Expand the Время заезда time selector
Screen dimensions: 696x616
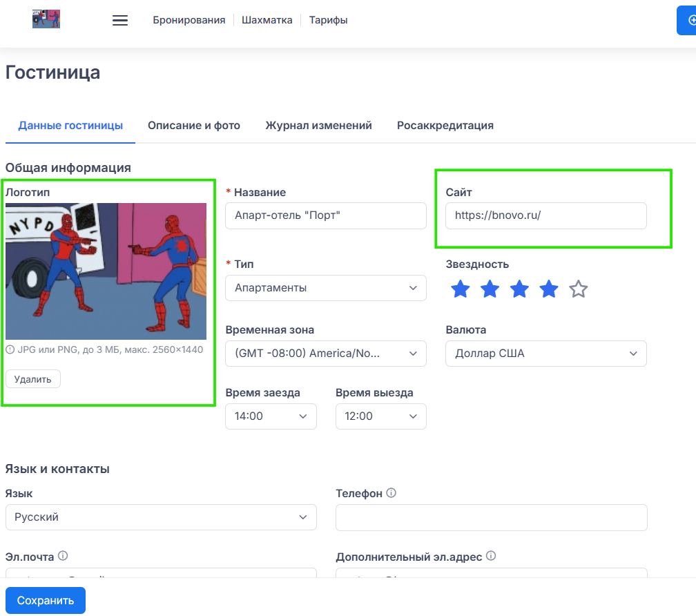pyautogui.click(x=271, y=416)
